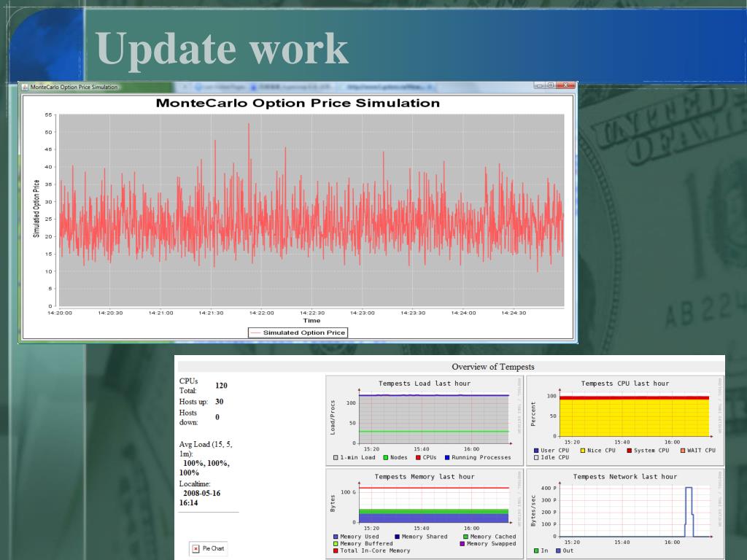Click the CPUs Total value "120"

[221, 386]
